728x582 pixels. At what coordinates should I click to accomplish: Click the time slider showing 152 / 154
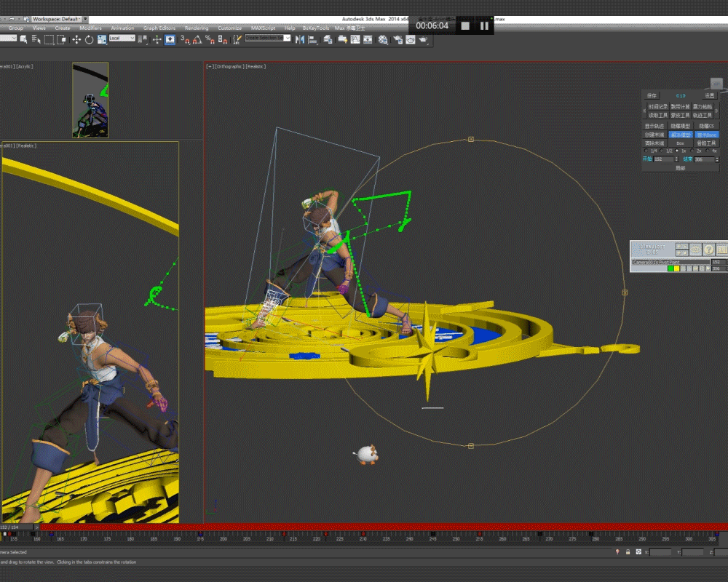point(17,527)
